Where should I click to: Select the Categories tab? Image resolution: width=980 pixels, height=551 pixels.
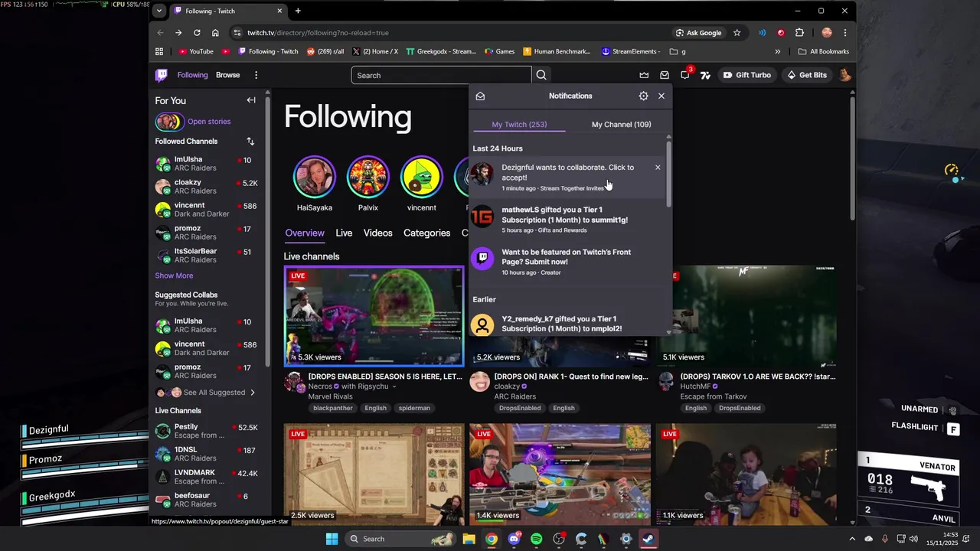click(426, 233)
